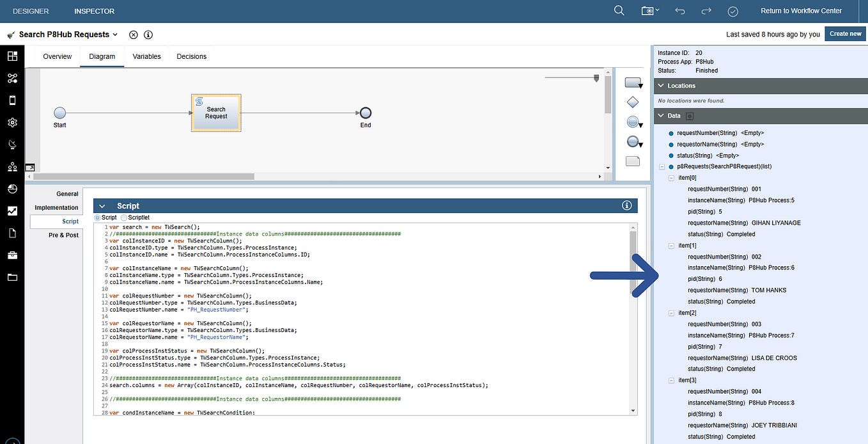The image size is (868, 444).
Task: Collapse the Data section header
Action: tap(662, 115)
